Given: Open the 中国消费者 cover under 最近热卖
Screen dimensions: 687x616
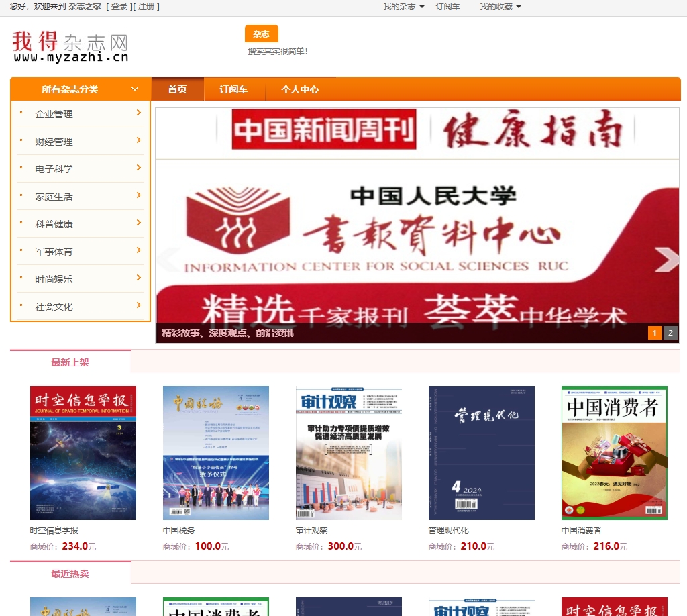Looking at the screenshot, I should point(215,607).
